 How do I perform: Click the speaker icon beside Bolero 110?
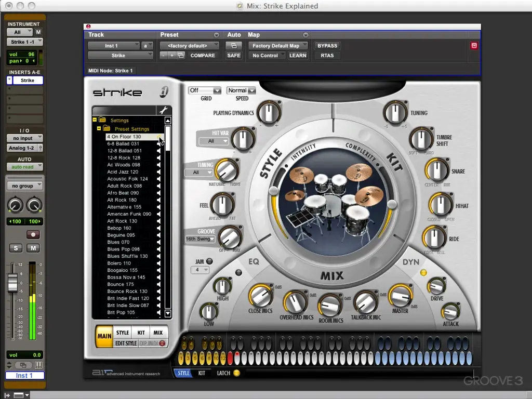(159, 263)
